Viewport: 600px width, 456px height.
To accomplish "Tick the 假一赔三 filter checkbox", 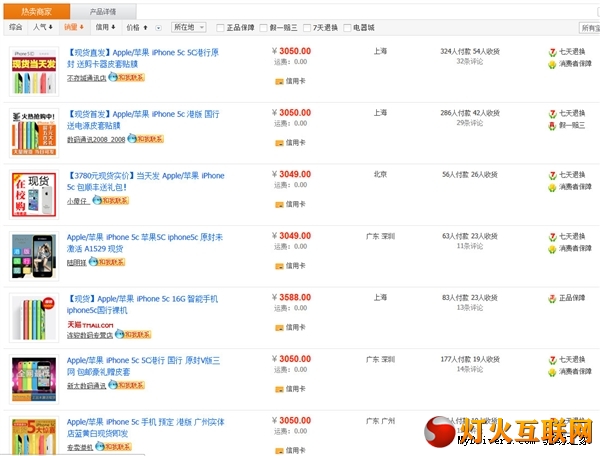I will pos(263,28).
